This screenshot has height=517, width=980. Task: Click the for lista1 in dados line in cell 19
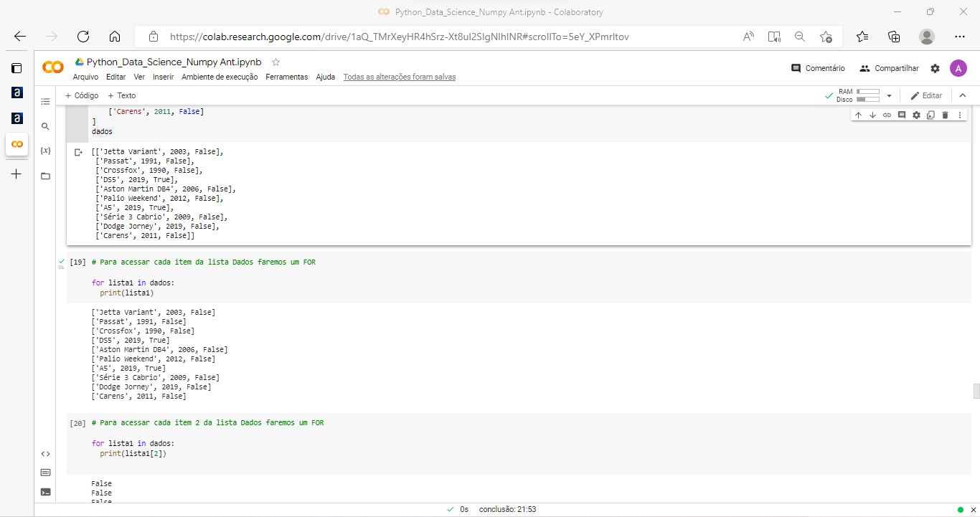[133, 283]
